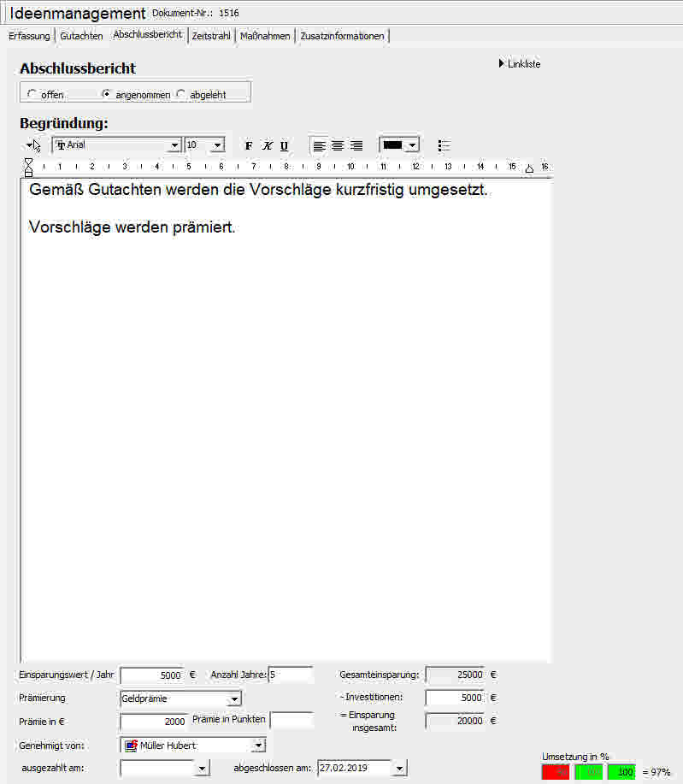This screenshot has height=784, width=683.
Task: Center-align the text
Action: [338, 145]
